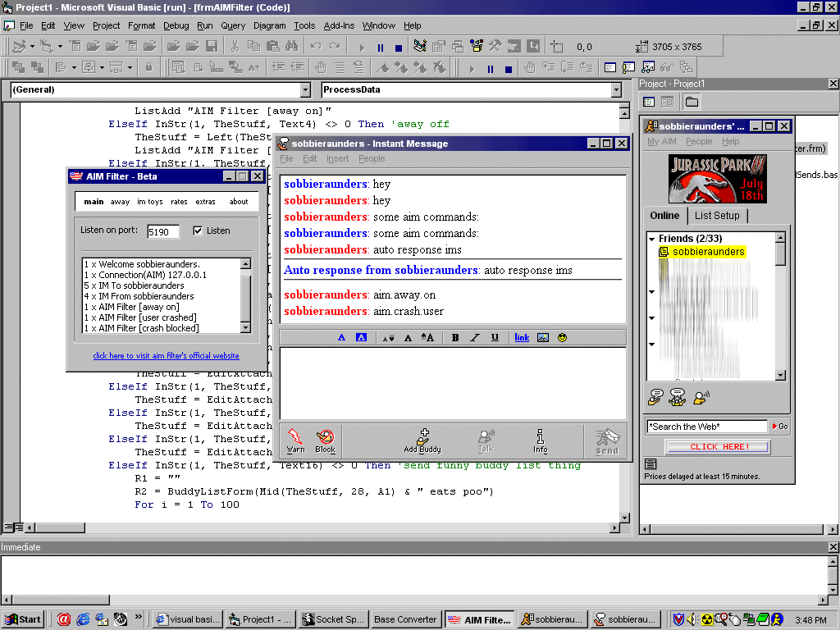The height and width of the screenshot is (630, 840).
Task: Switch to the im toys tab in AIM Filter
Action: 150,202
